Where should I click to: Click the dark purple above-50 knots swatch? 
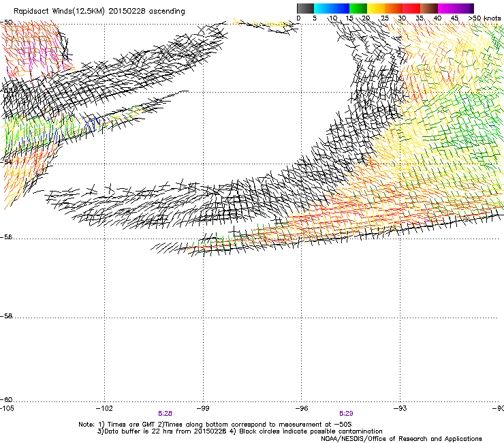[472, 8]
